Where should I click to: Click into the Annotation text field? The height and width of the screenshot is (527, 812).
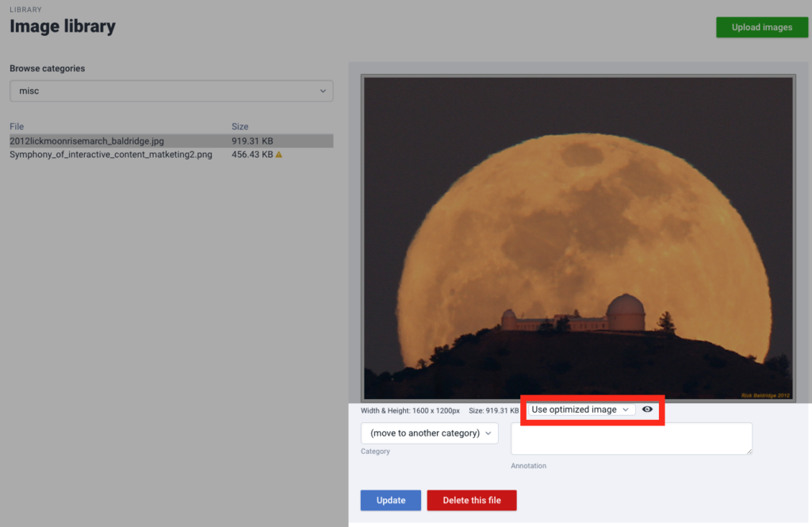(x=630, y=438)
